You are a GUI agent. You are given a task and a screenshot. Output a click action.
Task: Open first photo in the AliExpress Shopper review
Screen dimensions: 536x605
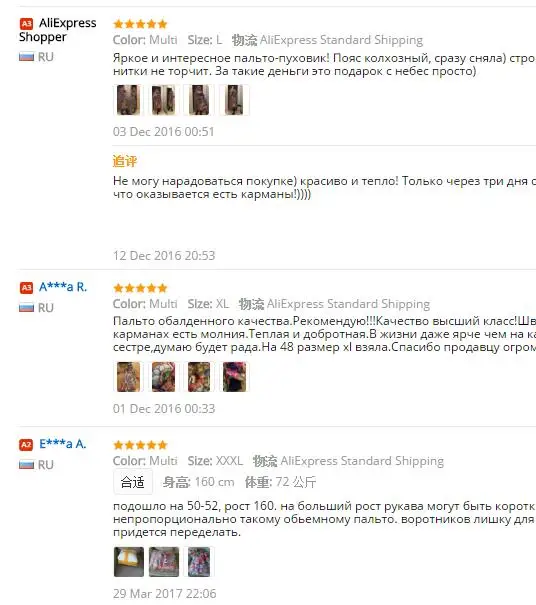point(129,100)
